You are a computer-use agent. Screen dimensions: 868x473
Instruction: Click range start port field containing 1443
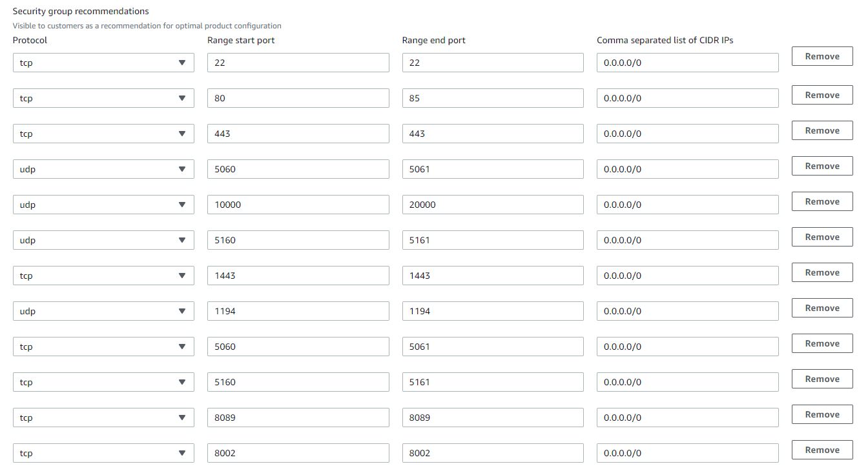(298, 276)
